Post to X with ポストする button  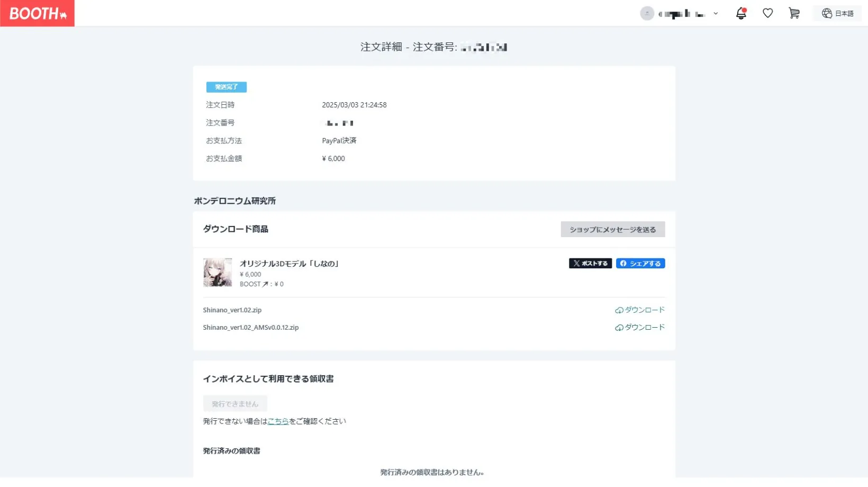point(590,264)
